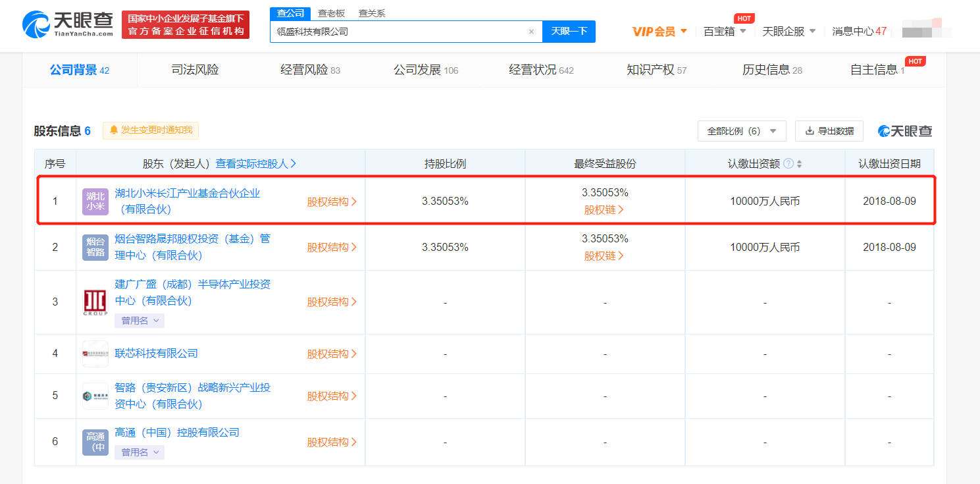The width and height of the screenshot is (980, 484).
Task: Click the red 官方备案企业征信机构 banner
Action: click(186, 25)
